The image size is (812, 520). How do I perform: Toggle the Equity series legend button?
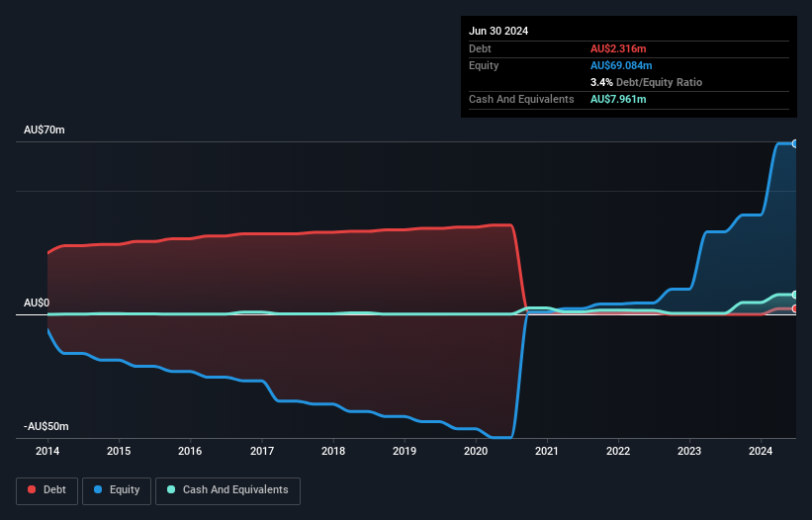(x=117, y=490)
